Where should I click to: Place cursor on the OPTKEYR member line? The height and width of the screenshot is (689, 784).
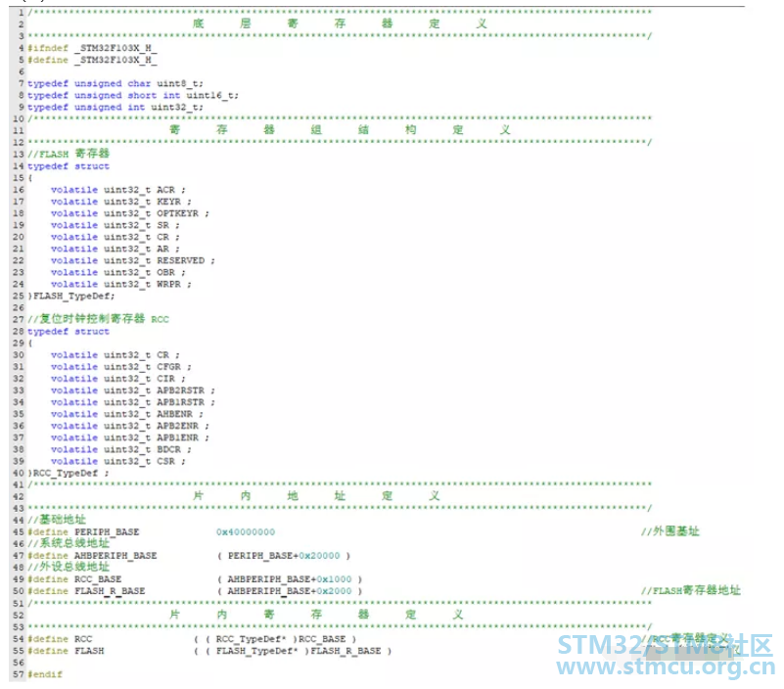click(x=129, y=213)
